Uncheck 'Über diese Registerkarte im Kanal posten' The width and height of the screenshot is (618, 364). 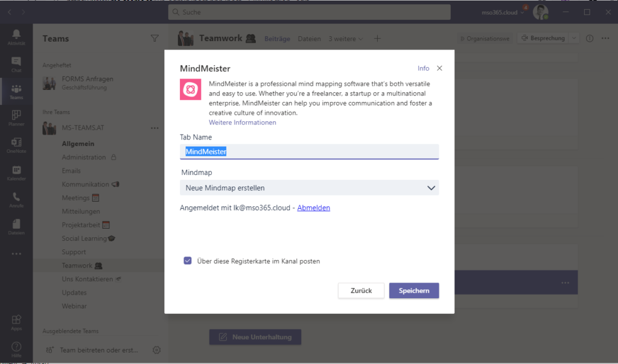click(188, 261)
